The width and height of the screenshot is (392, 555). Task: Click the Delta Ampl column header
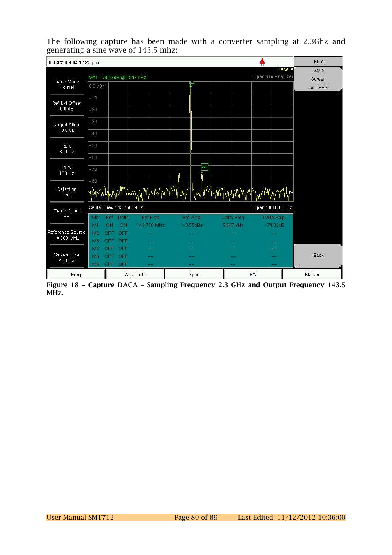[x=274, y=217]
